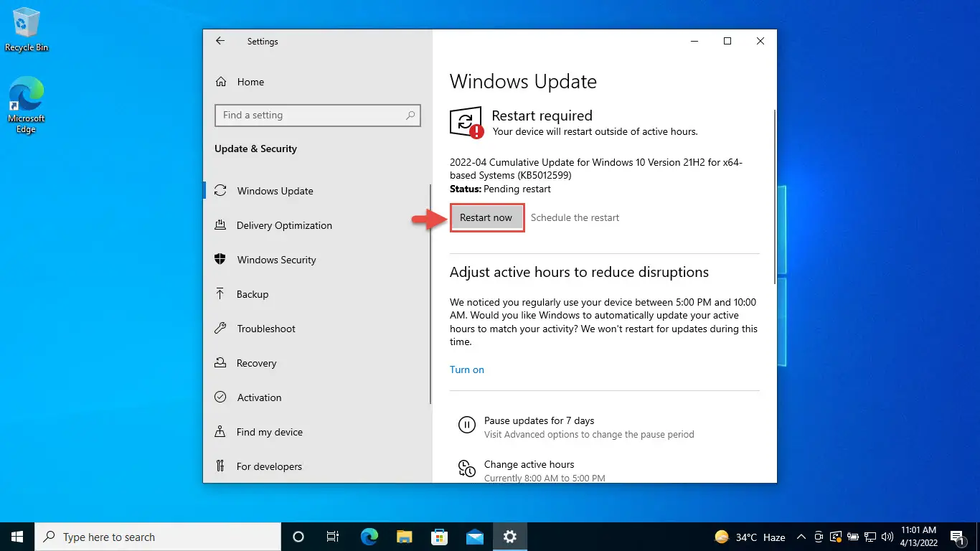Viewport: 980px width, 551px height.
Task: Click Turn on link for active hours
Action: pyautogui.click(x=467, y=369)
